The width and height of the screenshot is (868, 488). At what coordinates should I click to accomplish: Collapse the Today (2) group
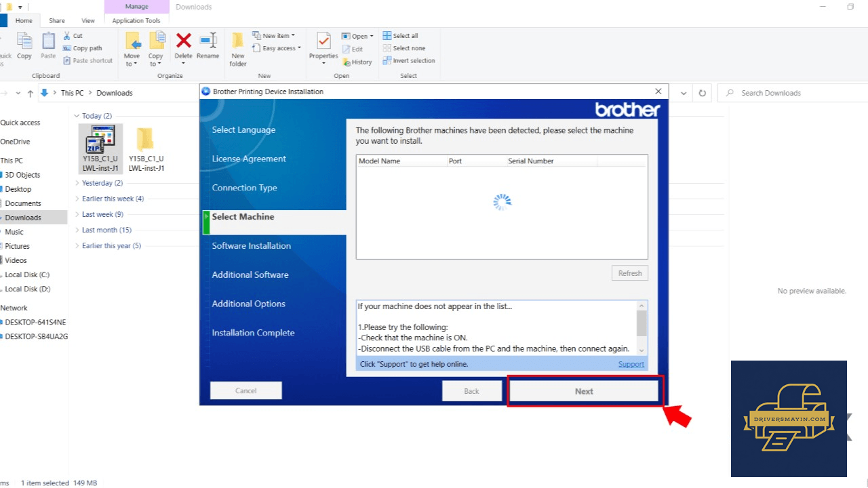point(77,116)
